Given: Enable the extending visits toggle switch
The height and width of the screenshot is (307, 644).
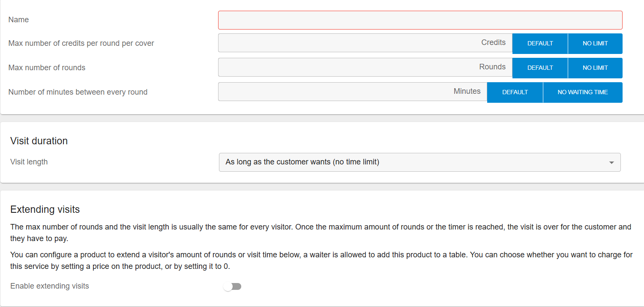Looking at the screenshot, I should (x=233, y=286).
